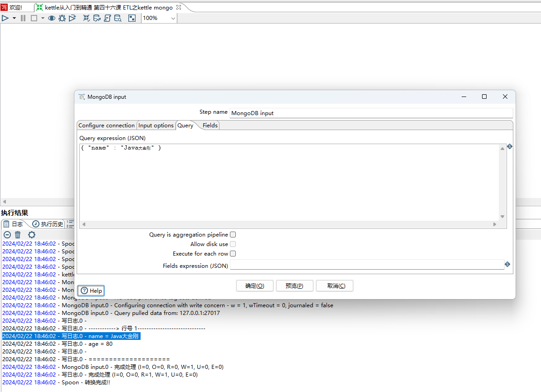Screen dimensions: 541x392
Task: Switch to the Fields tab
Action: (210, 125)
